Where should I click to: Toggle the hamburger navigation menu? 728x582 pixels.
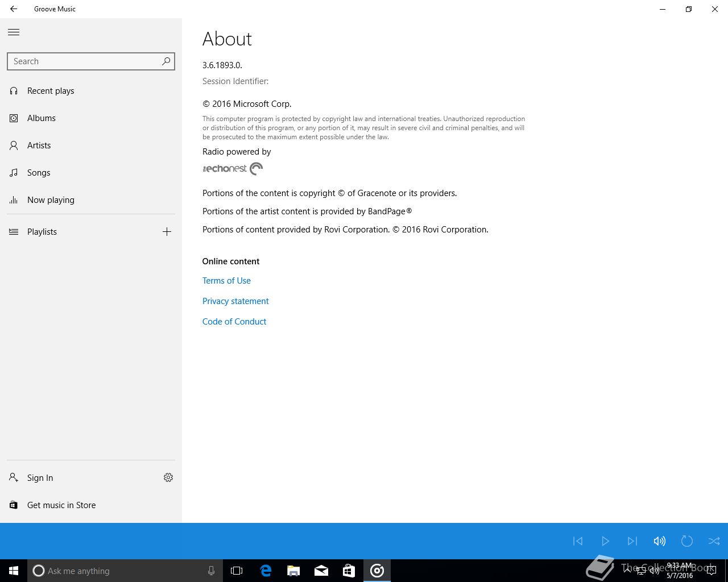coord(14,32)
